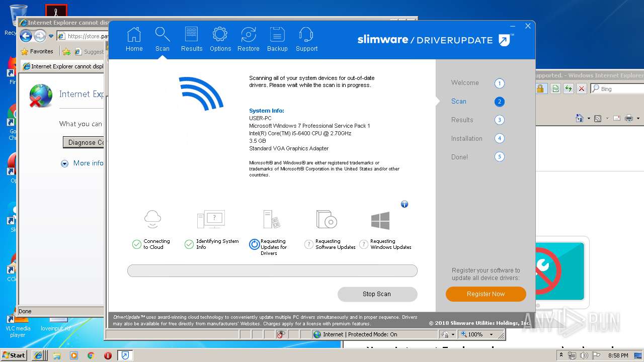Click the IE security lock icon
644x362 pixels.
pos(541,89)
